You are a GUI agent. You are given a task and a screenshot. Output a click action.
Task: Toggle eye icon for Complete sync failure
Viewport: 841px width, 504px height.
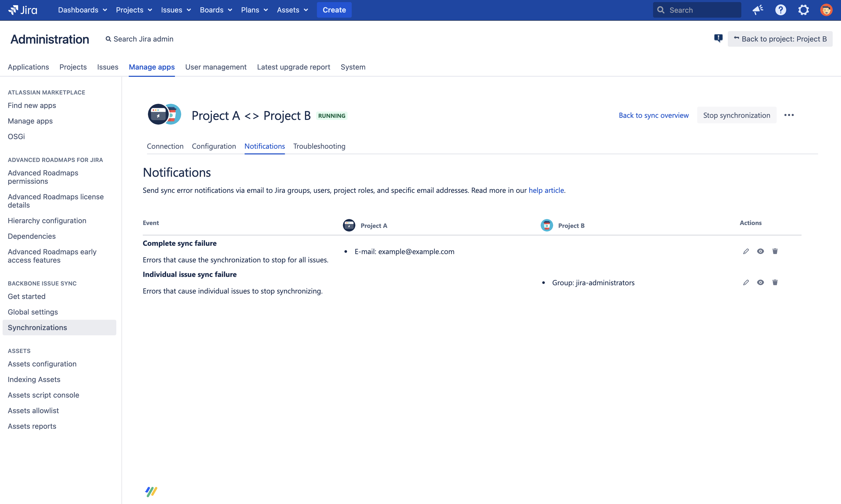(x=760, y=251)
